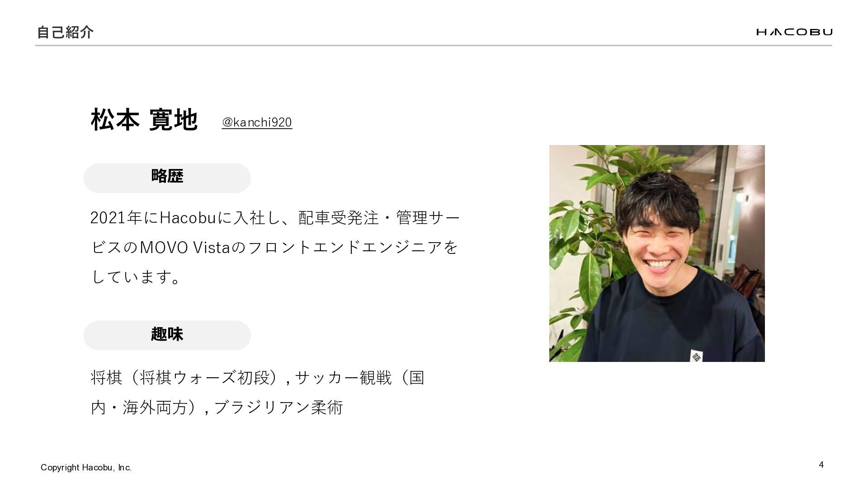Select the 趣味 pill label
Image resolution: width=868 pixels, height=488 pixels.
click(x=167, y=335)
